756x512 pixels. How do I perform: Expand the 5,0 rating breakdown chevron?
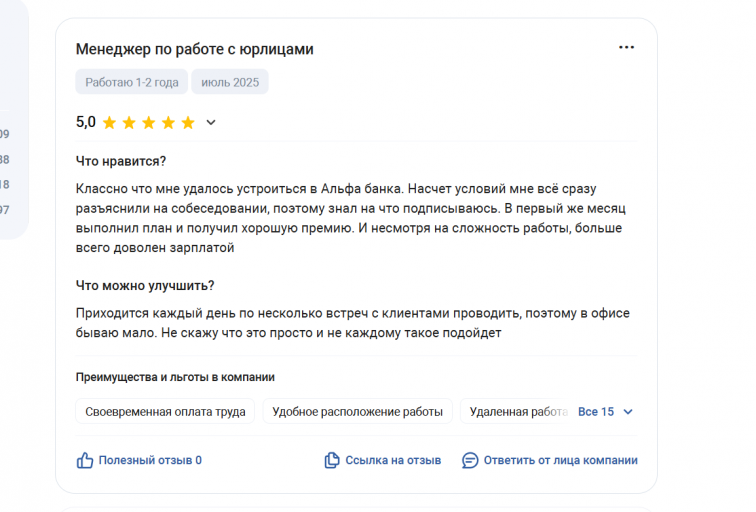(x=211, y=122)
